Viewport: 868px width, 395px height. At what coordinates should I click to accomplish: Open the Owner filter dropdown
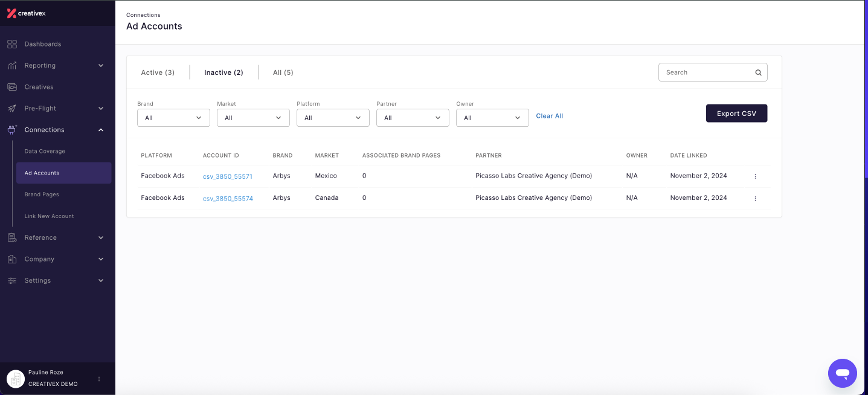click(492, 118)
